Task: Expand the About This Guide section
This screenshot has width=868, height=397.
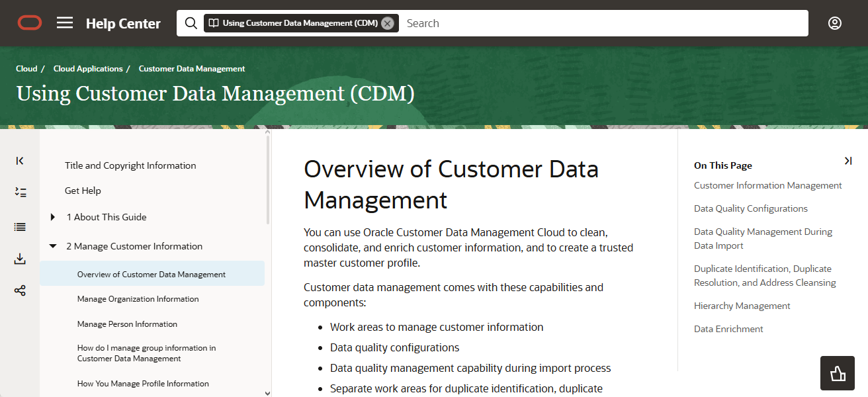Action: tap(53, 217)
